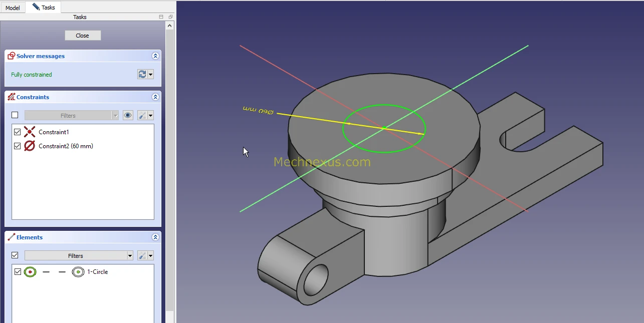The height and width of the screenshot is (323, 644).
Task: Click the Constraints settings wrench icon
Action: [x=142, y=115]
